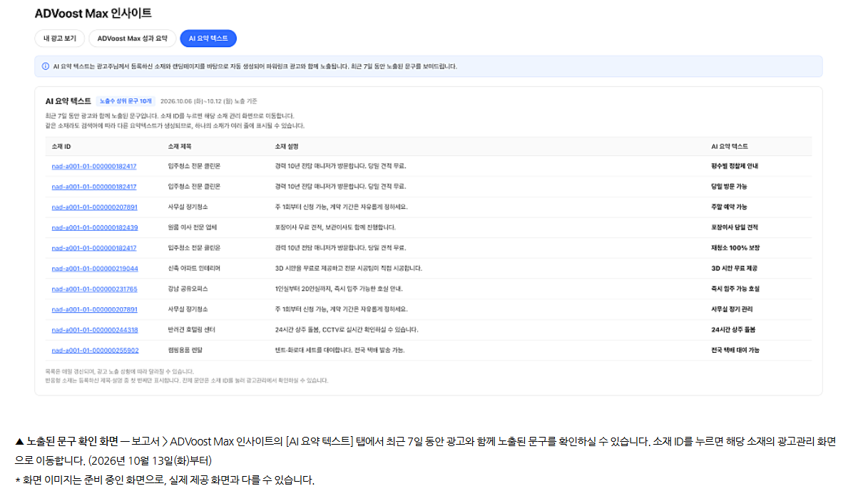Image resolution: width=868 pixels, height=496 pixels.
Task: Open link nad-a001-01-000000244318
Action: click(x=94, y=330)
